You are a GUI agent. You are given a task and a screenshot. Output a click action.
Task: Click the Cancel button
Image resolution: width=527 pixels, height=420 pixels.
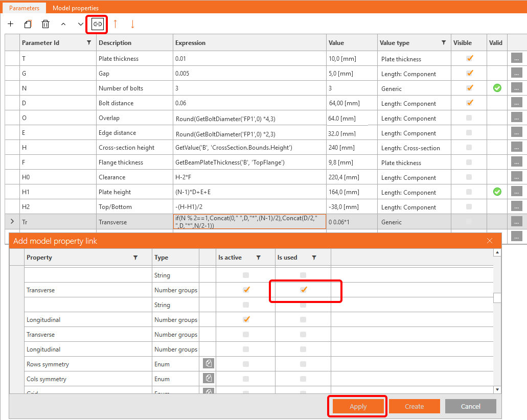click(470, 406)
